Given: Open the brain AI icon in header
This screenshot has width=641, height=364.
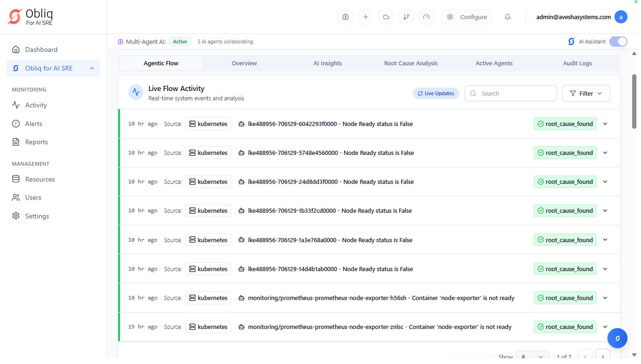Looking at the screenshot, I should pyautogui.click(x=345, y=17).
